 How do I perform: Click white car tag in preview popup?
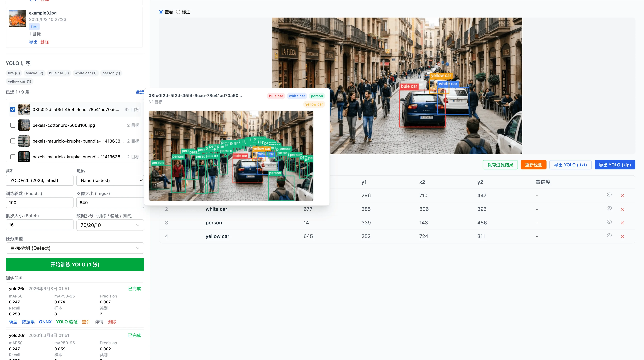tap(297, 96)
